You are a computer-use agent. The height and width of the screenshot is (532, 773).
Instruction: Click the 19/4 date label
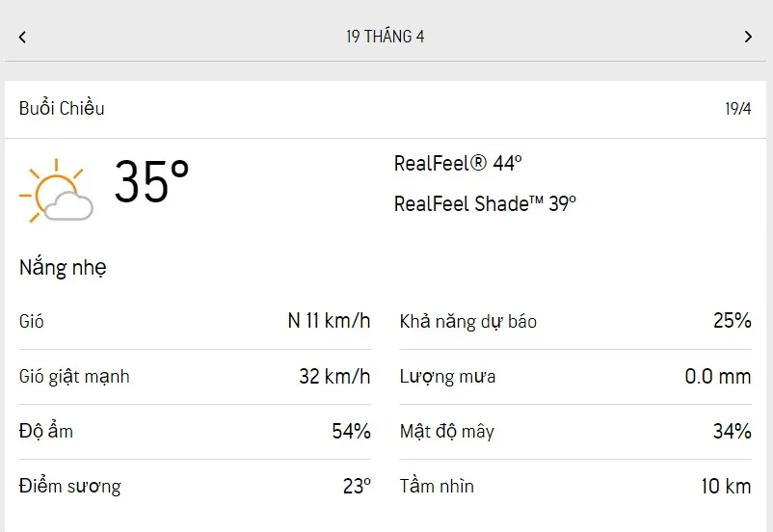(x=737, y=109)
